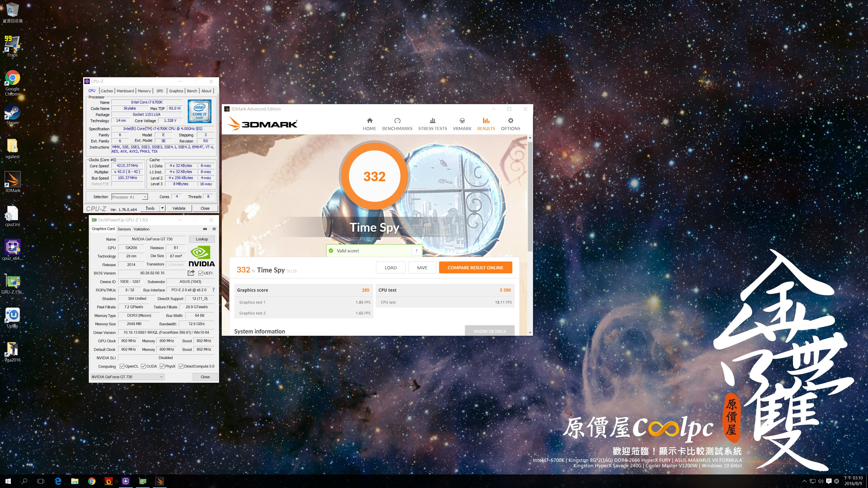The height and width of the screenshot is (488, 868).
Task: Open the Recycle Bin desktop icon
Action: [x=12, y=13]
